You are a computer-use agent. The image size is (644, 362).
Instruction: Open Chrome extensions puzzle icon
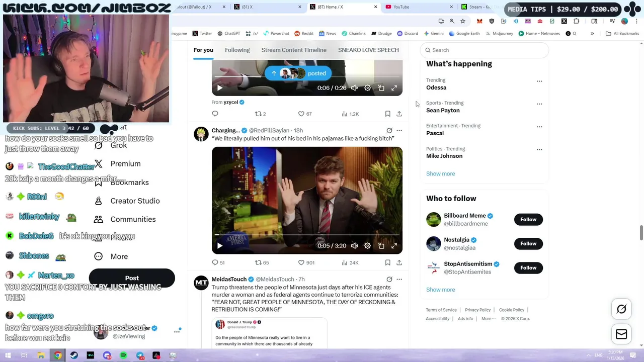pyautogui.click(x=577, y=21)
